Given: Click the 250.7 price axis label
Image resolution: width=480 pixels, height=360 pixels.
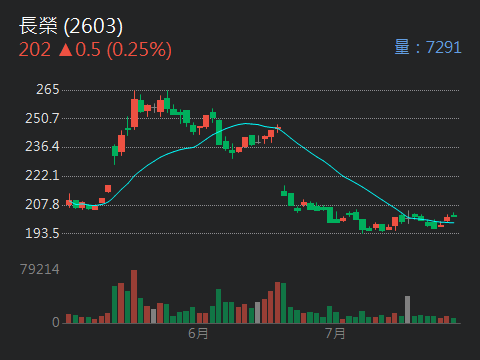Looking at the screenshot, I should (42, 118).
